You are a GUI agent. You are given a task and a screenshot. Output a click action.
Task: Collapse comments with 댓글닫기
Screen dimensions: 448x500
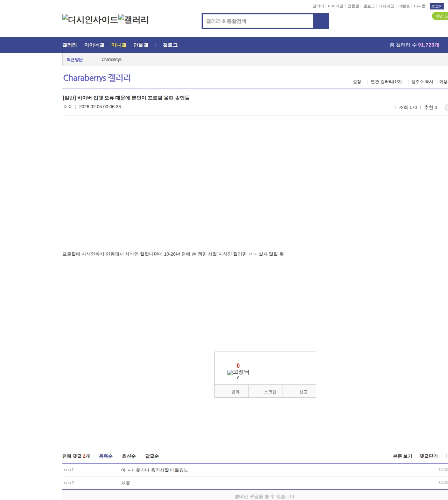428,456
